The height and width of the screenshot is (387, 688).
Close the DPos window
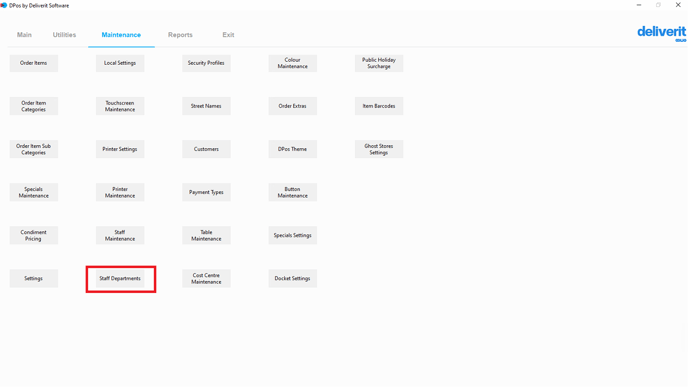pos(678,5)
